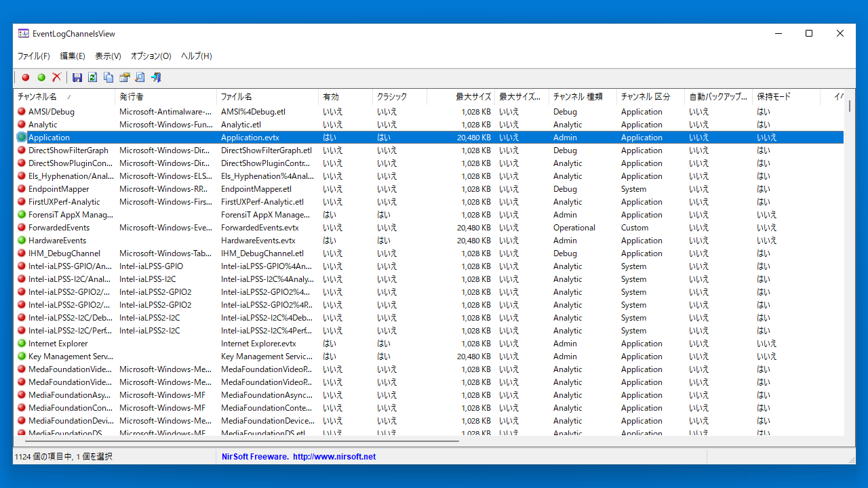Open the ヘルプ(H) menu

[197, 56]
